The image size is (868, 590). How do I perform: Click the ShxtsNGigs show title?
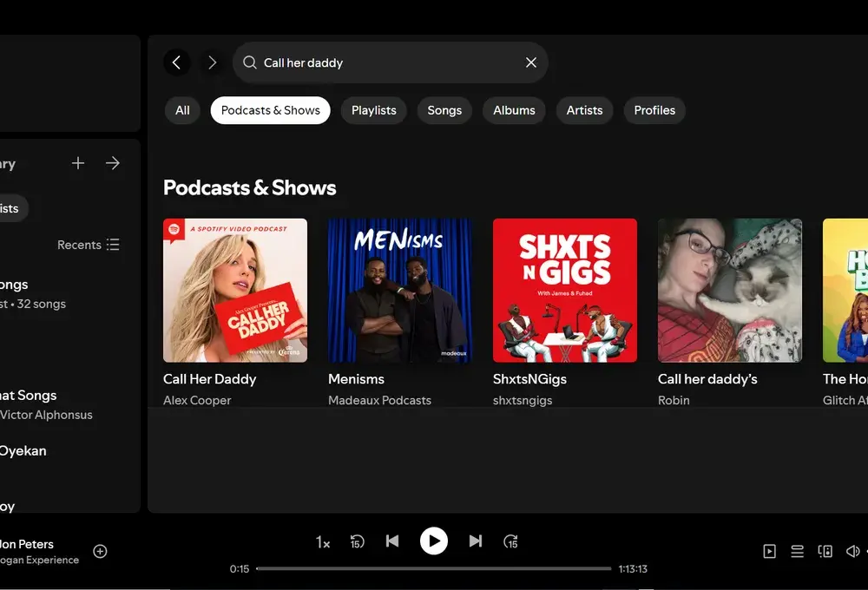[529, 379]
